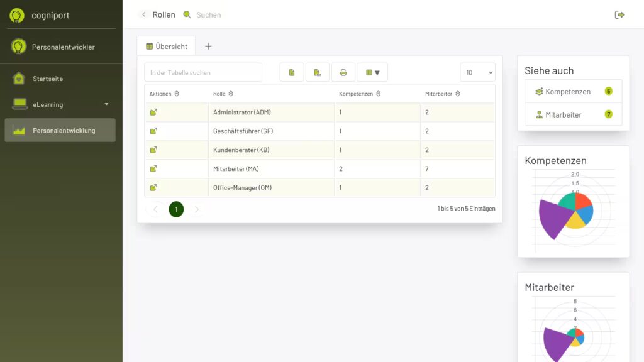The image size is (644, 362).
Task: Open the Mitarbeiter (MA) row action icon
Action: point(153,169)
